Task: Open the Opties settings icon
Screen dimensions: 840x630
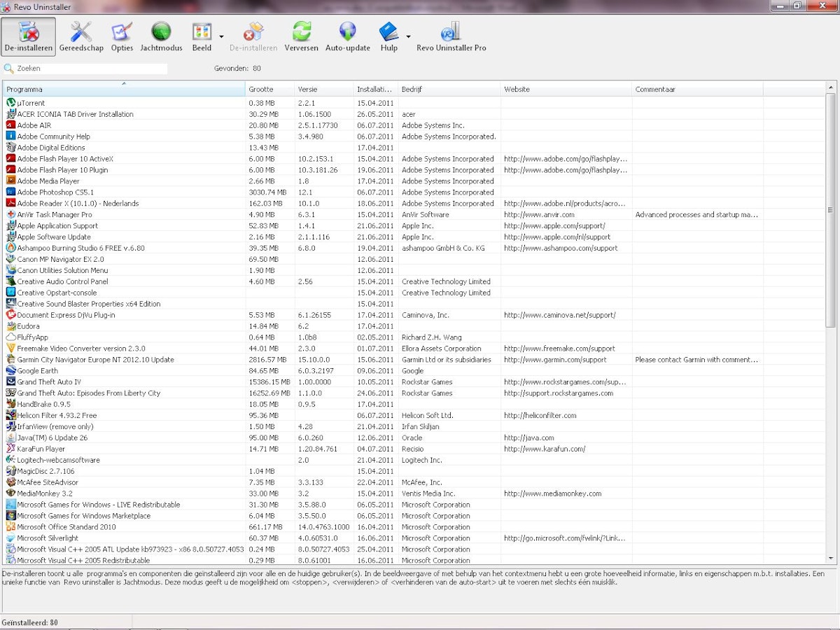Action: coord(122,31)
